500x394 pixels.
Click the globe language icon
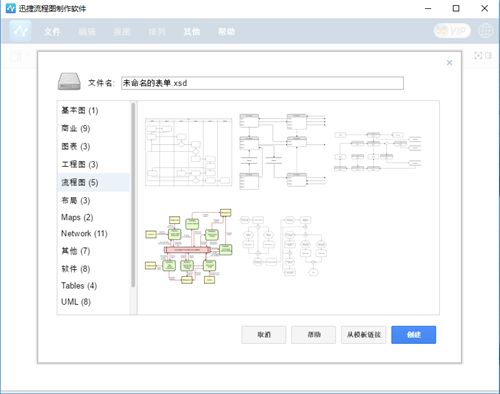point(486,31)
